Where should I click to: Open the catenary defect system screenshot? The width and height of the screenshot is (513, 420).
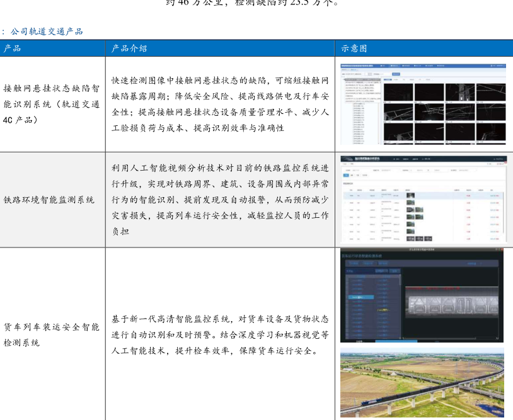coord(423,103)
